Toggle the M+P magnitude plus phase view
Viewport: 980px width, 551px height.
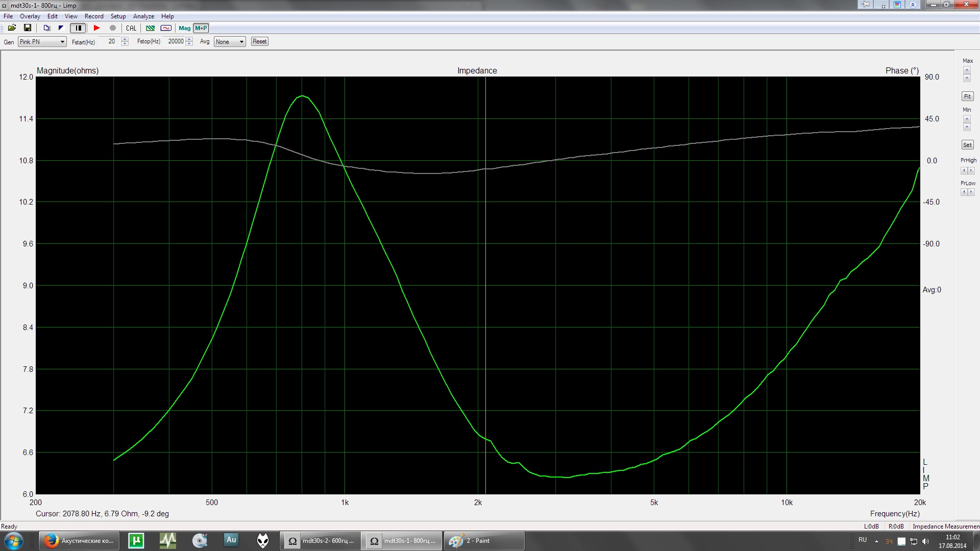[201, 28]
